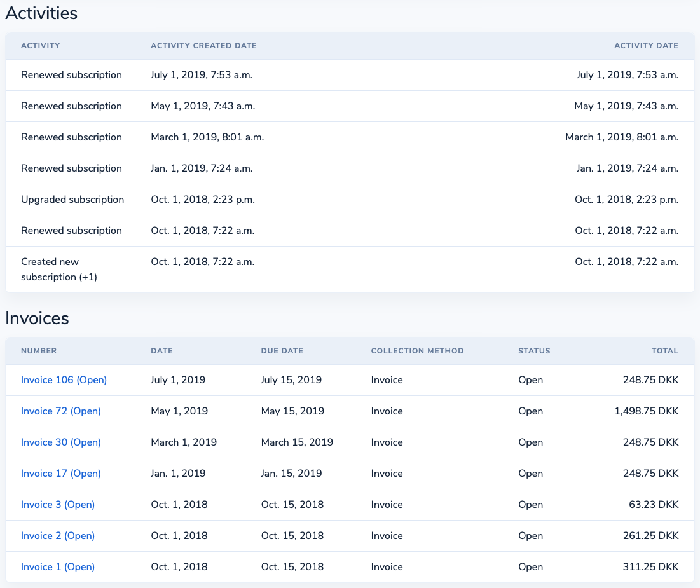Click the Activity Created Date column header
The width and height of the screenshot is (700, 588).
pyautogui.click(x=203, y=46)
